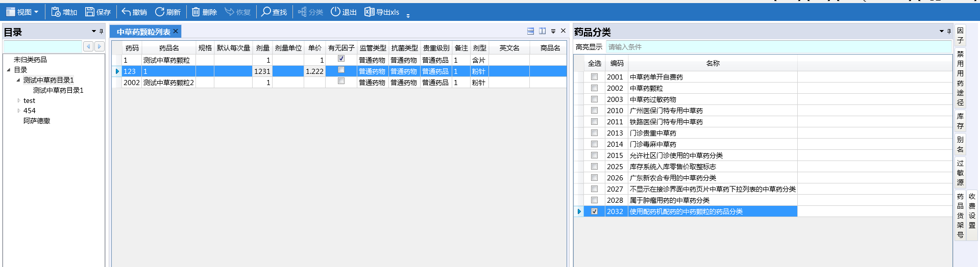Screen dimensions: 980x267
Task: Check 有无因子 for 测试中草药颗粒2 row
Action: [341, 81]
